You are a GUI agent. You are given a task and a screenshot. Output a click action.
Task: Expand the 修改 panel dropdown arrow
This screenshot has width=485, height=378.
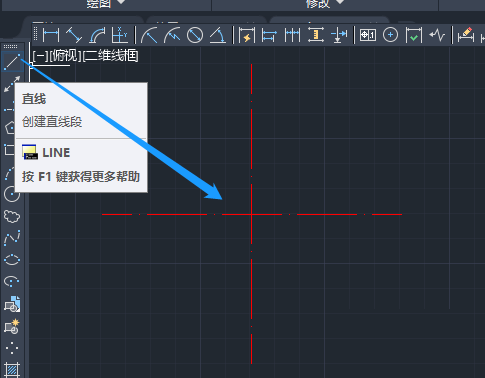point(340,2)
